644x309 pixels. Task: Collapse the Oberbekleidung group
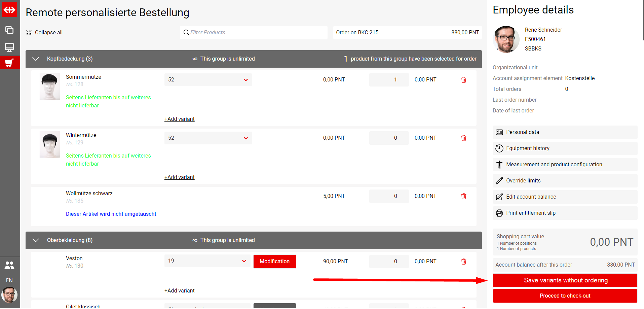[x=36, y=240]
